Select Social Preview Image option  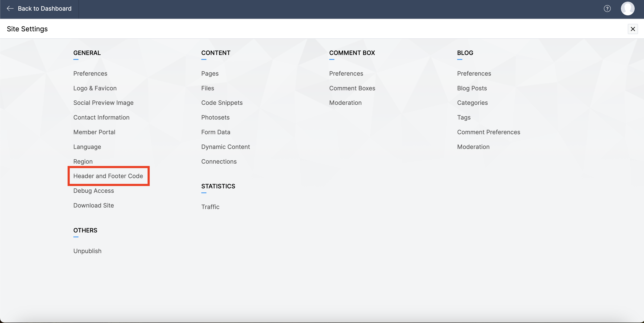103,103
